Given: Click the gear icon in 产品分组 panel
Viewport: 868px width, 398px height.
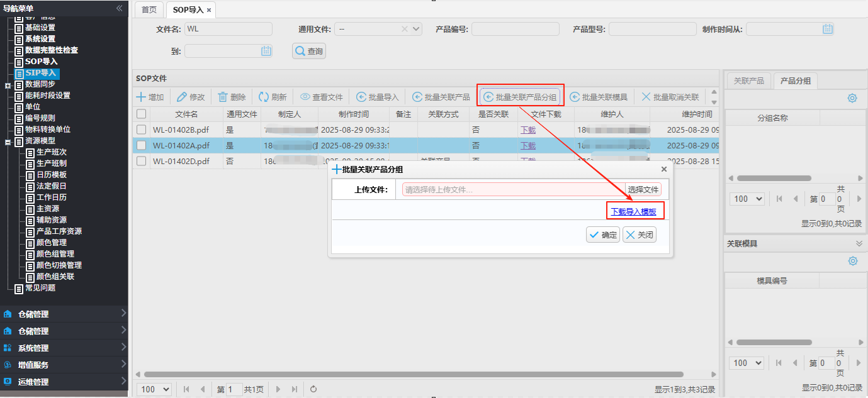Looking at the screenshot, I should click(852, 98).
